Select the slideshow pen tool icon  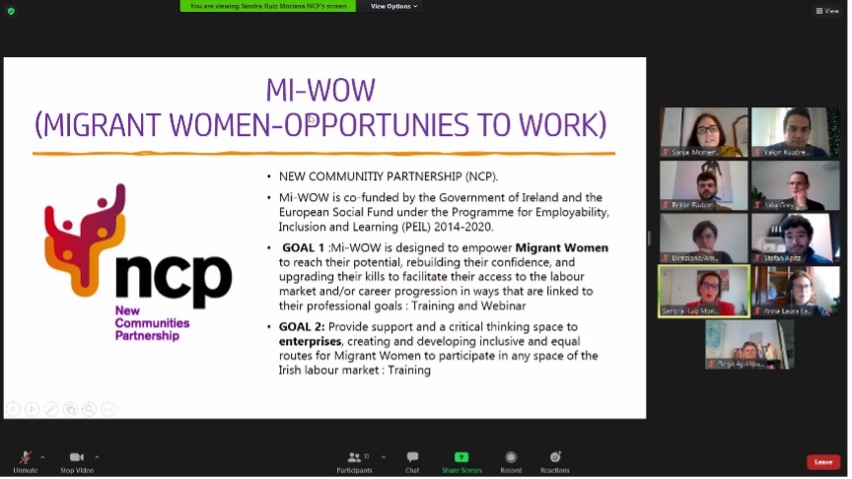(51, 409)
